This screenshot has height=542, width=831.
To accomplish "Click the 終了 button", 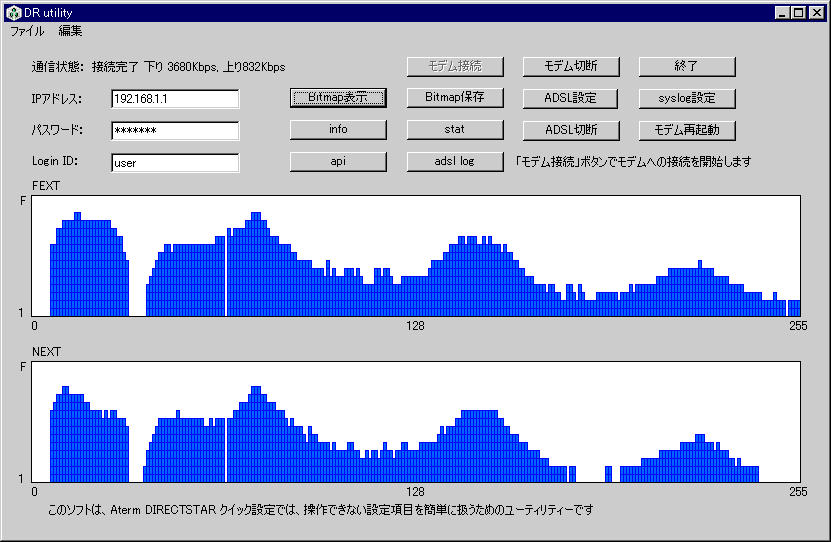I will [x=687, y=66].
